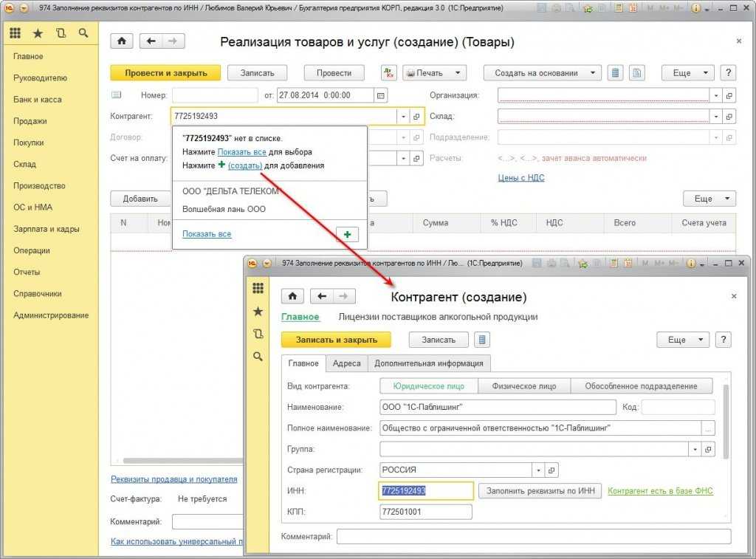Click the green plus icon in suggestion popup
The image size is (756, 559).
[347, 234]
